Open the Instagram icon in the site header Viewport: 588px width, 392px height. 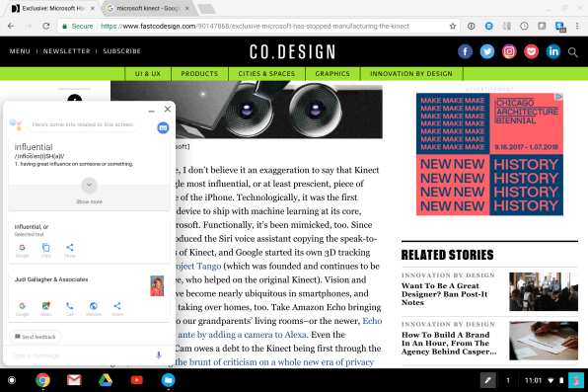pos(509,51)
